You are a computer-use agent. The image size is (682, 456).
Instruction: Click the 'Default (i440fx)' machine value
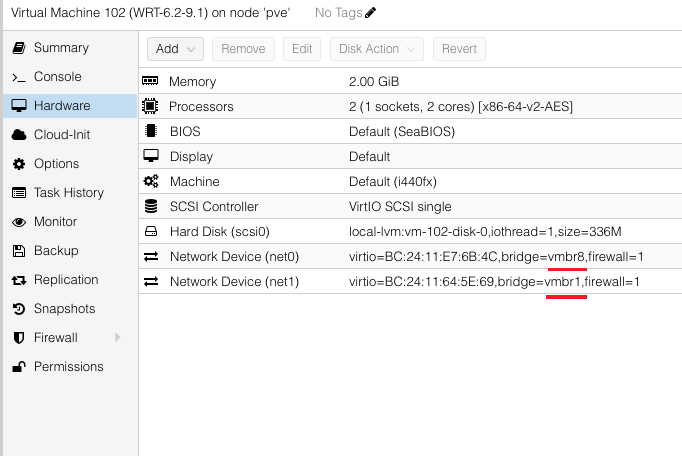393,181
